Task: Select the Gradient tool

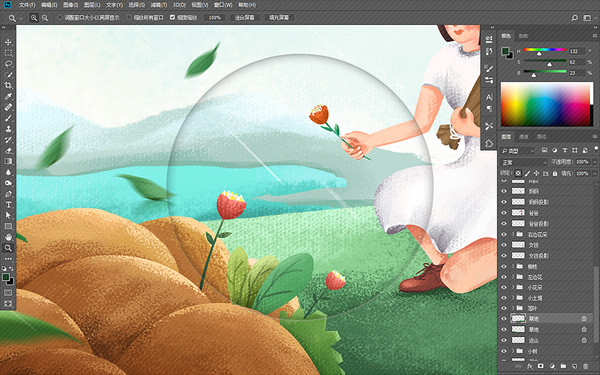Action: click(x=8, y=161)
